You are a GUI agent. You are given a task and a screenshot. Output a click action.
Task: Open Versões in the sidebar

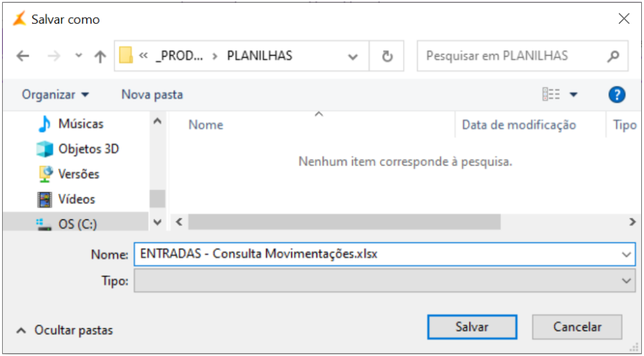tap(79, 174)
